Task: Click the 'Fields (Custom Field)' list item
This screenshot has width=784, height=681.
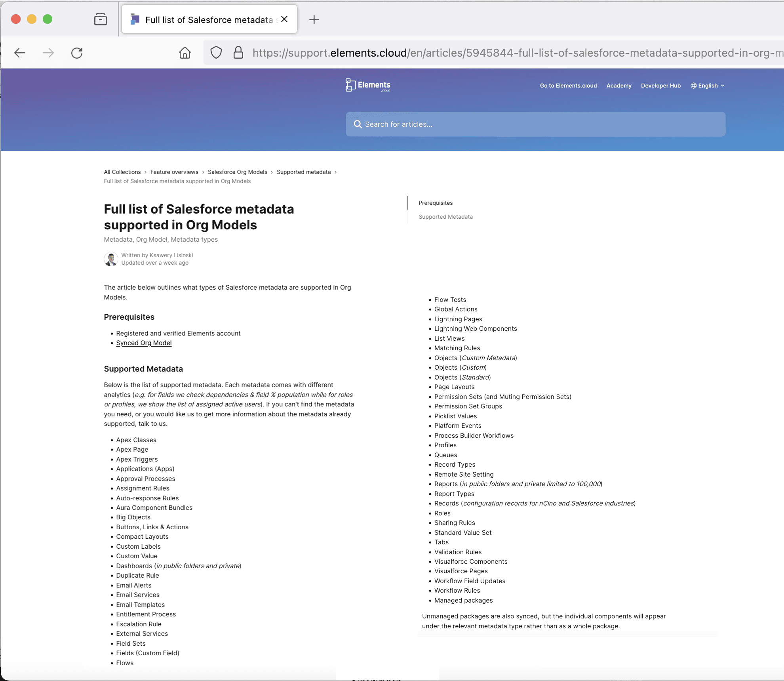Action: (148, 653)
